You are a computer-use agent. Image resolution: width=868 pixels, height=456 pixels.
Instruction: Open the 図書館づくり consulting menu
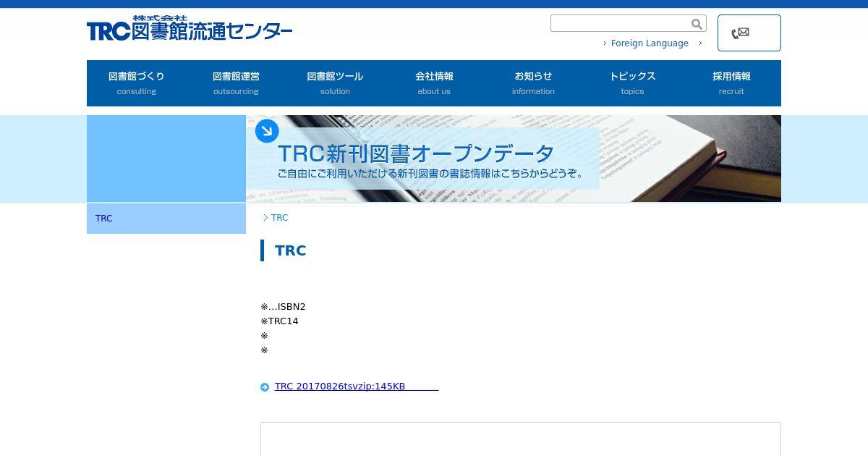(x=137, y=83)
